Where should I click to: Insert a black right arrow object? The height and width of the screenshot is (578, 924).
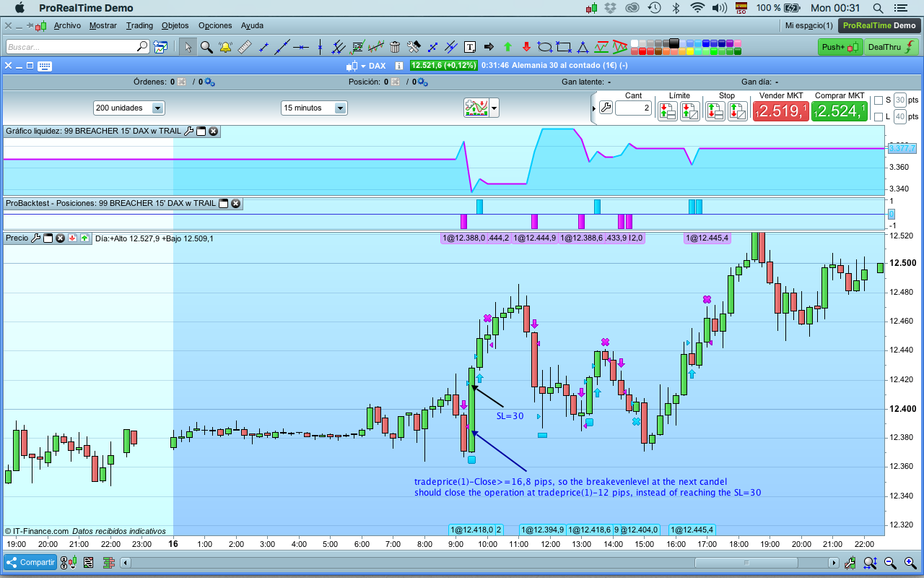click(489, 47)
